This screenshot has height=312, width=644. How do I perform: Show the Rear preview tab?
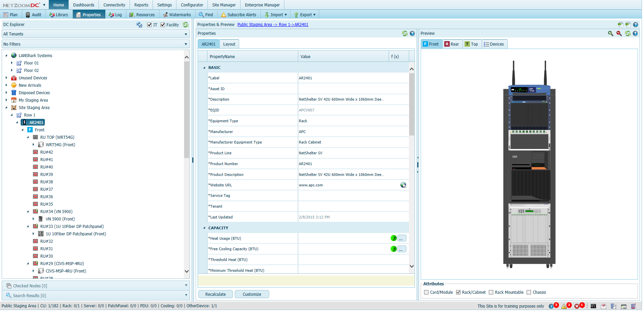[452, 44]
